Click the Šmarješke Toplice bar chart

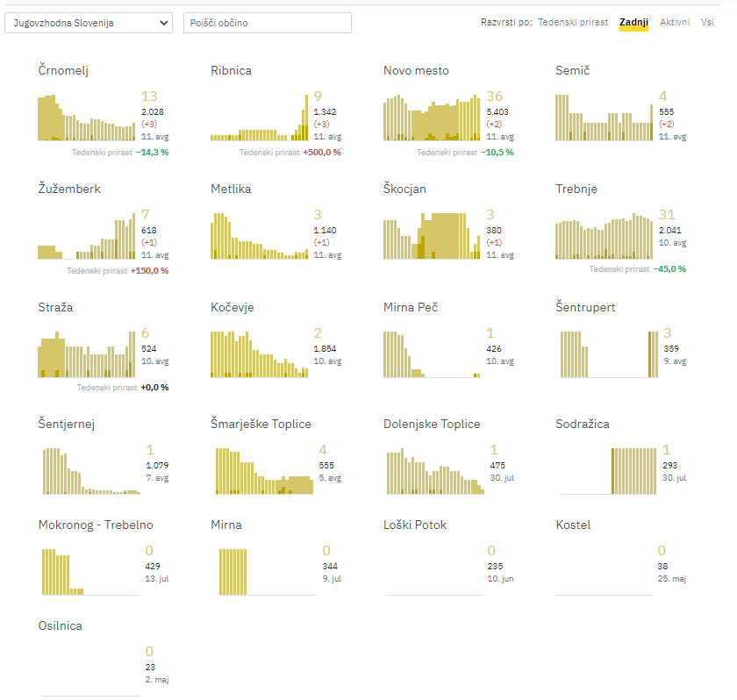264,471
